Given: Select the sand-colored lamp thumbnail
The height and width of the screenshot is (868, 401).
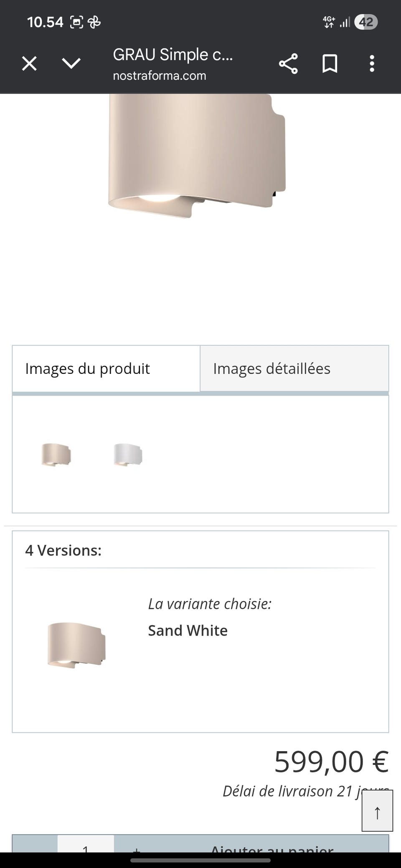Looking at the screenshot, I should click(x=56, y=454).
